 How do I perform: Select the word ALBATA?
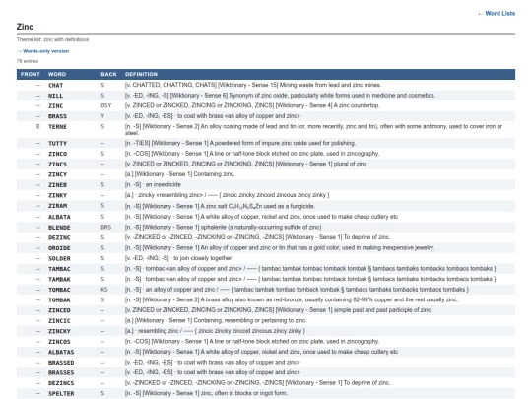59,217
